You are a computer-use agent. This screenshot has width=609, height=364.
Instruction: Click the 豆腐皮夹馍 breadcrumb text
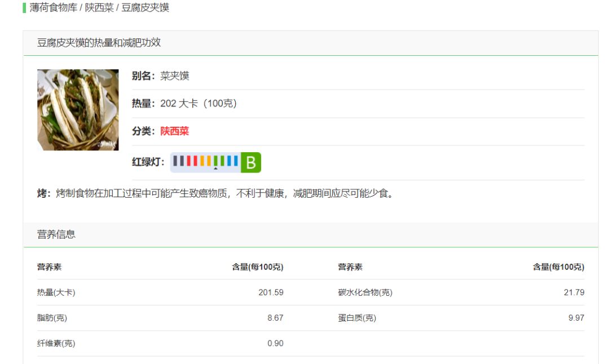145,7
